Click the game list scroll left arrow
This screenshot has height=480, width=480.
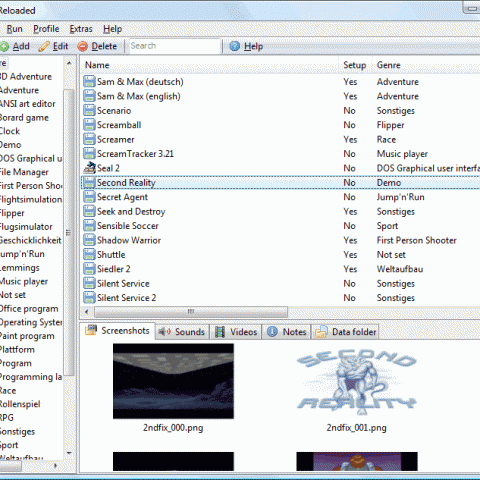[x=87, y=312]
